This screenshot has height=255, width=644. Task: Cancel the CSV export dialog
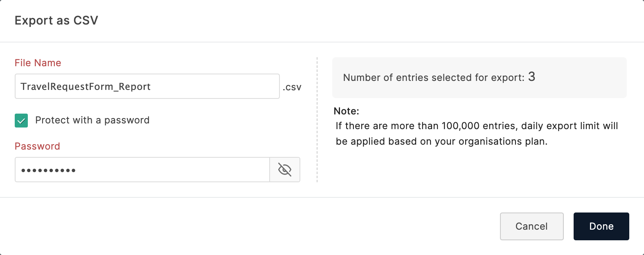tap(531, 226)
